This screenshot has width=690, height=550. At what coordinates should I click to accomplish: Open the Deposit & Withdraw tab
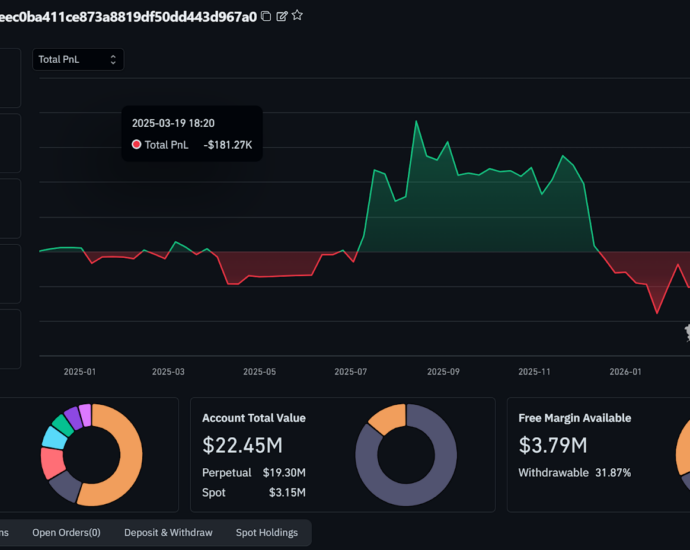click(168, 533)
